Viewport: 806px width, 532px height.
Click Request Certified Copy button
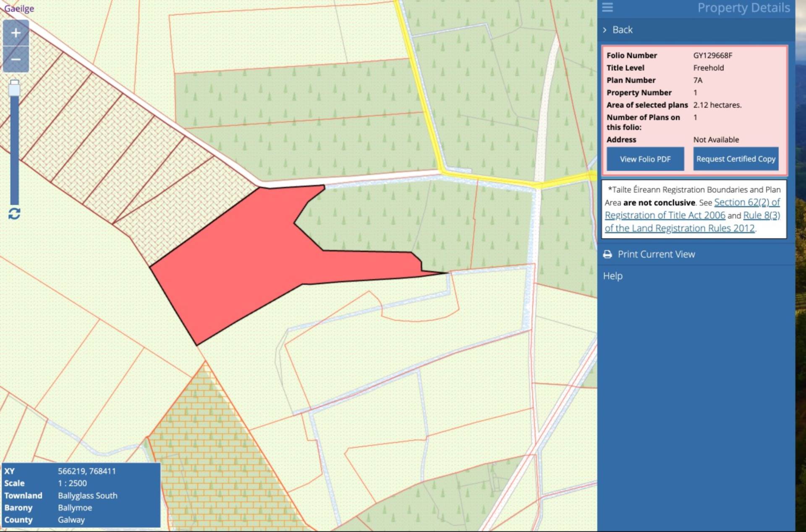(735, 159)
